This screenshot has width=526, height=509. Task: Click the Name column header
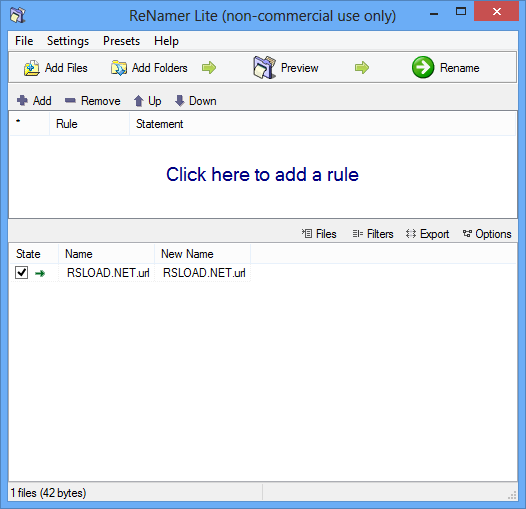click(x=106, y=254)
